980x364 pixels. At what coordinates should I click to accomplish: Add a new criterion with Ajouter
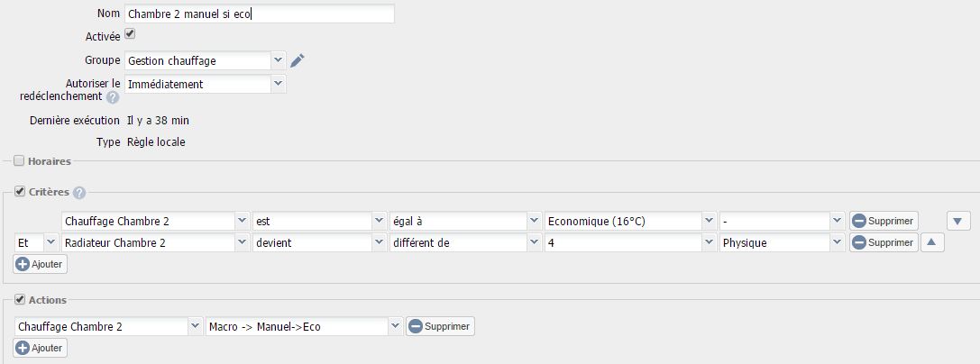coord(40,264)
